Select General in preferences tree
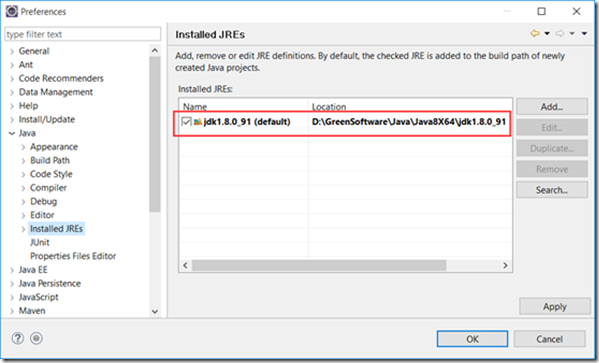Image resolution: width=599 pixels, height=363 pixels. pos(34,51)
